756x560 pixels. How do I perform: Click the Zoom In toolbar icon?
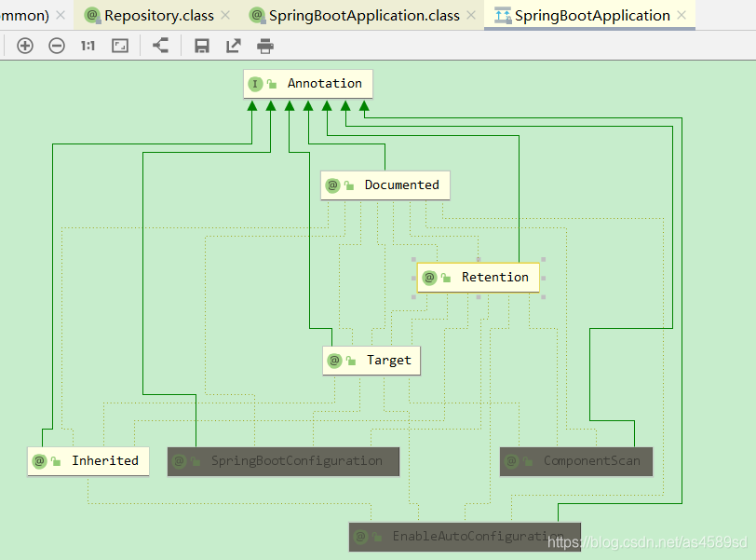pos(25,46)
